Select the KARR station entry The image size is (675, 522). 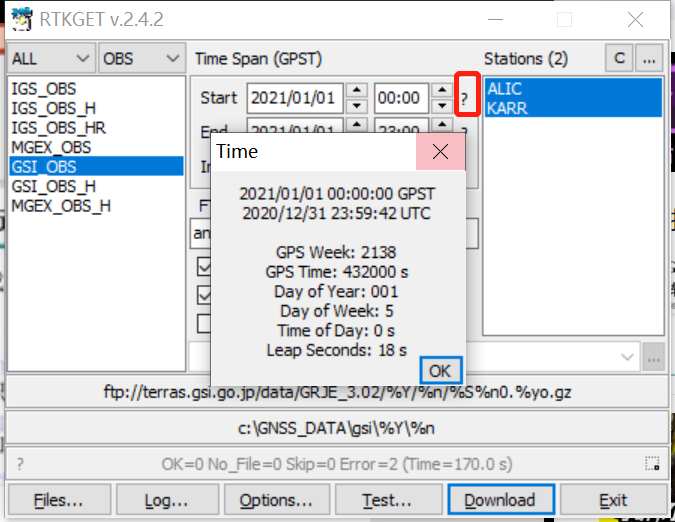click(x=507, y=108)
